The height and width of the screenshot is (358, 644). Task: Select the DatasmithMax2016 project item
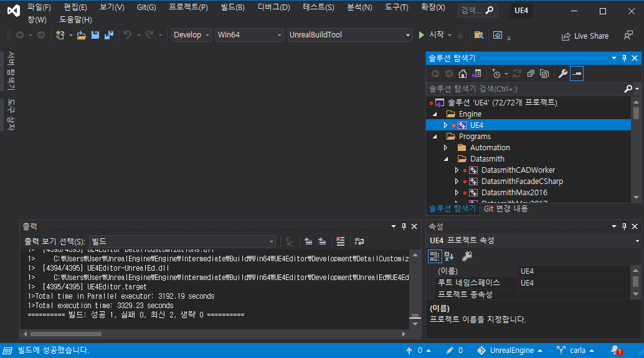[x=514, y=193]
